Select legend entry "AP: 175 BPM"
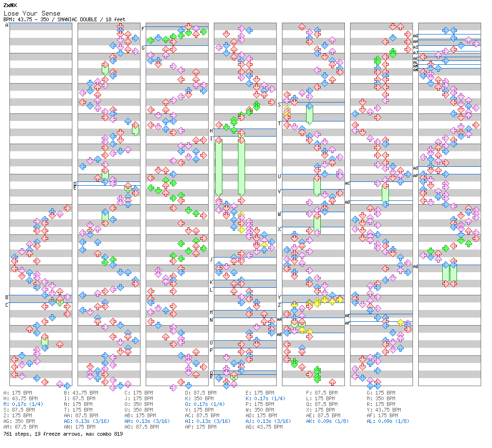 pyautogui.click(x=201, y=427)
